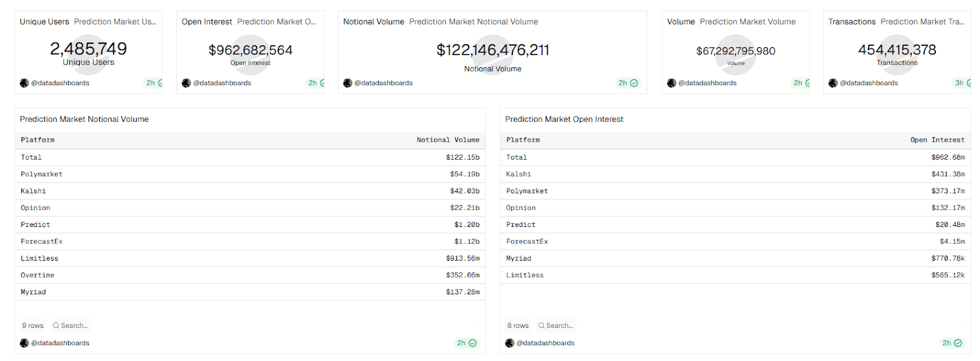Click the 2h checkmark badge in Notional Volume card
Screen dimensions: 980x361
click(x=628, y=83)
